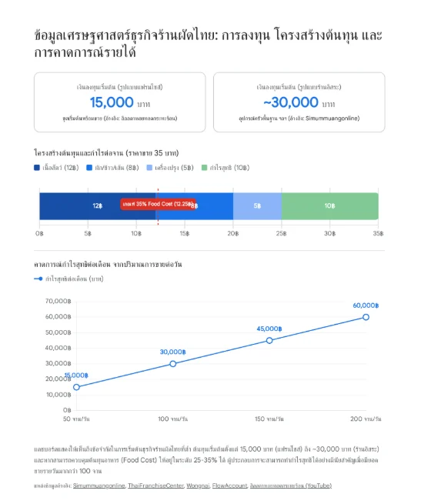The width and height of the screenshot is (421, 504).
Task: Click the green 10฿ profit bar segment
Action: (329, 206)
